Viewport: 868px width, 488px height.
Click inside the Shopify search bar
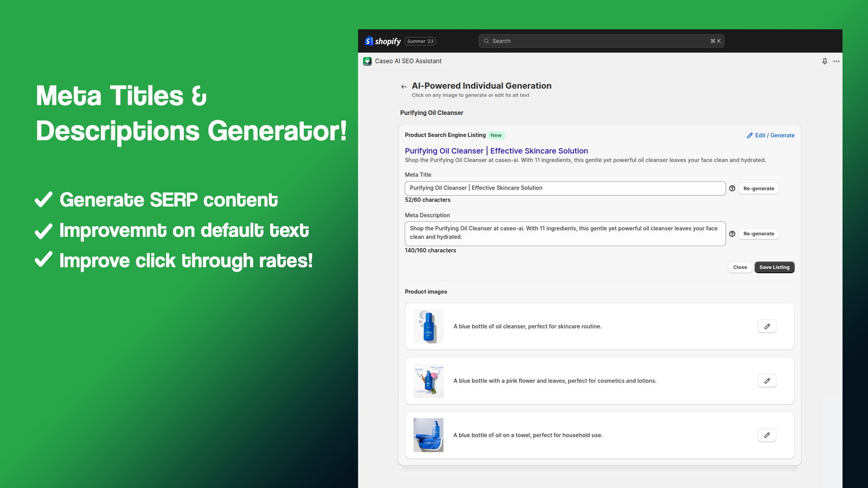pos(601,41)
